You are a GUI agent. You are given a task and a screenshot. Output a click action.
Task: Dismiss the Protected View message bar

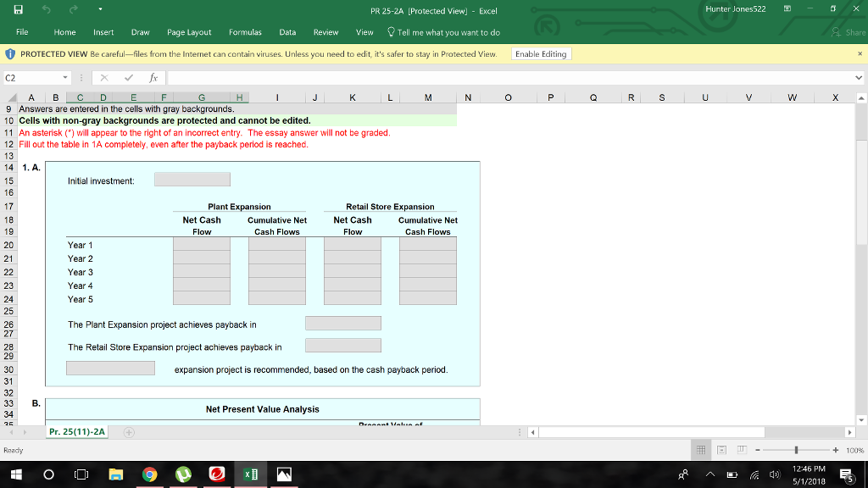click(x=860, y=53)
